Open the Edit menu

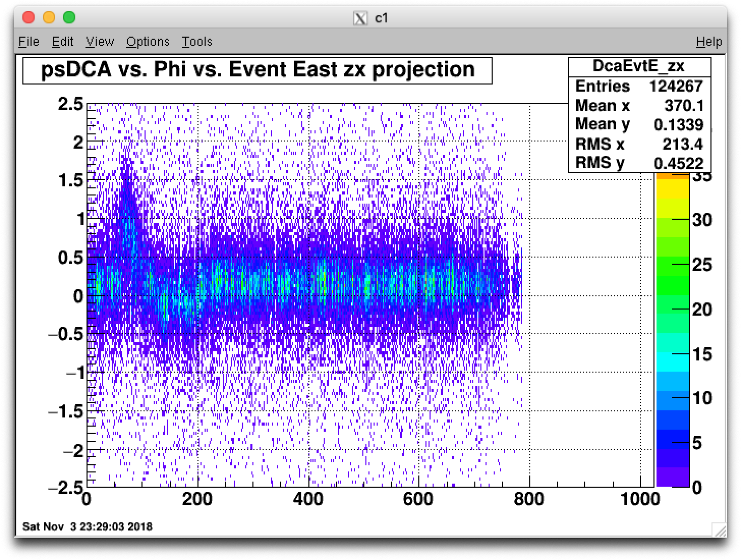[x=63, y=42]
